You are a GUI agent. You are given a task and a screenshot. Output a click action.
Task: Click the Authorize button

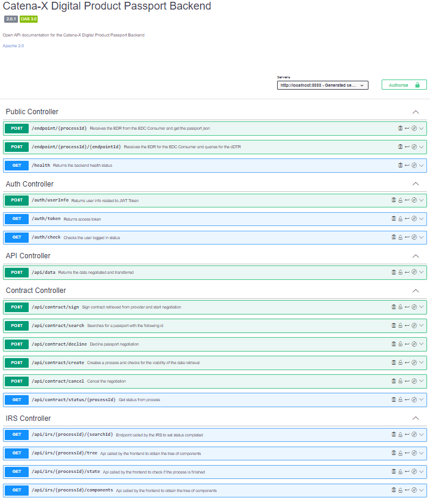(404, 85)
